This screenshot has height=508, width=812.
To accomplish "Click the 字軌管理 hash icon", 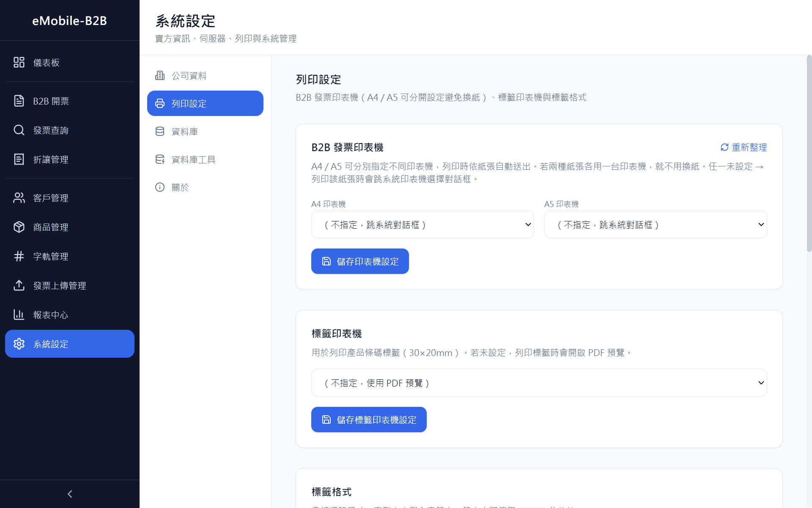I will (x=19, y=256).
